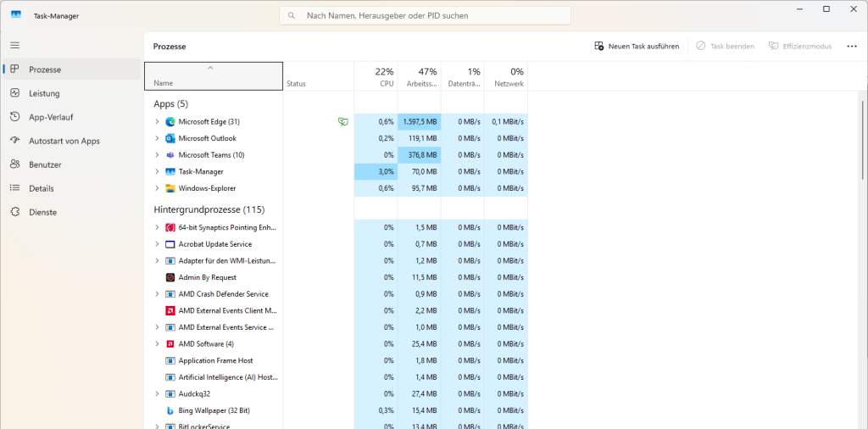Click the Task-Manager title bar icon
This screenshot has height=429, width=868.
pos(16,15)
